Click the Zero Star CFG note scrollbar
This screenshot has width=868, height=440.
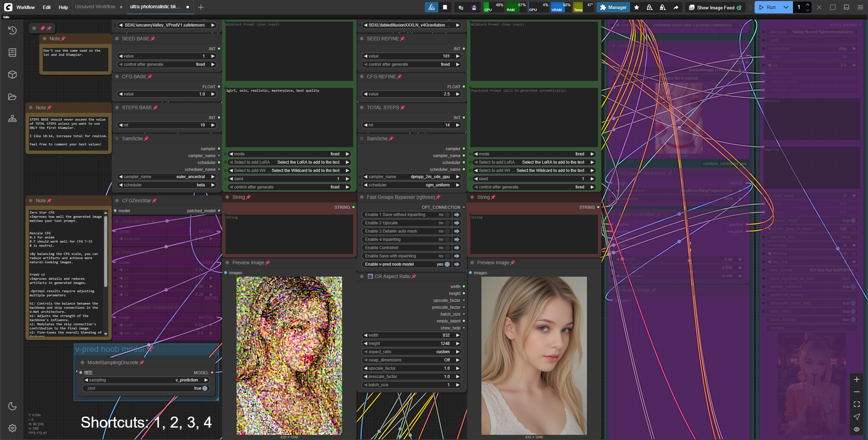(x=106, y=252)
